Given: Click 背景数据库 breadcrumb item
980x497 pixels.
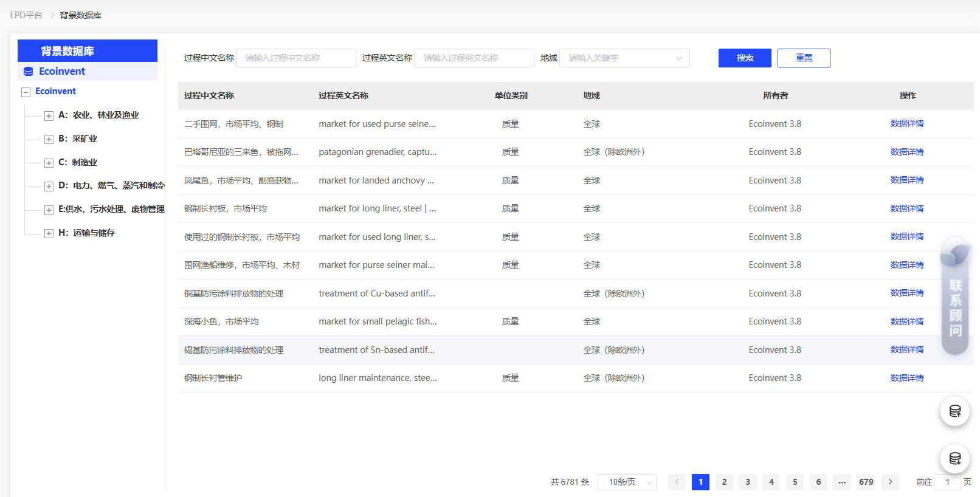Looking at the screenshot, I should [80, 15].
